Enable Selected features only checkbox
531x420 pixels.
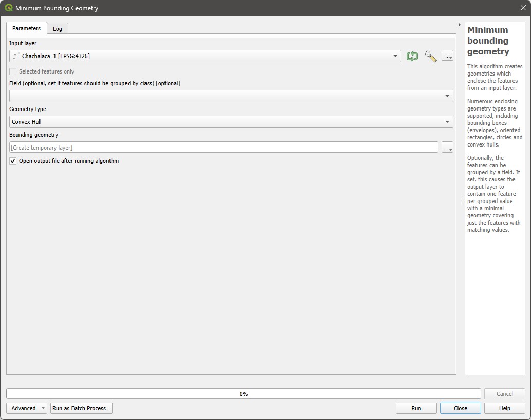[13, 71]
